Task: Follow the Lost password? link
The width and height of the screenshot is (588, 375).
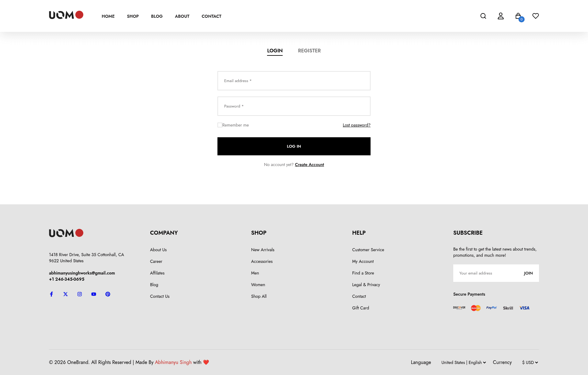Action: click(x=356, y=125)
